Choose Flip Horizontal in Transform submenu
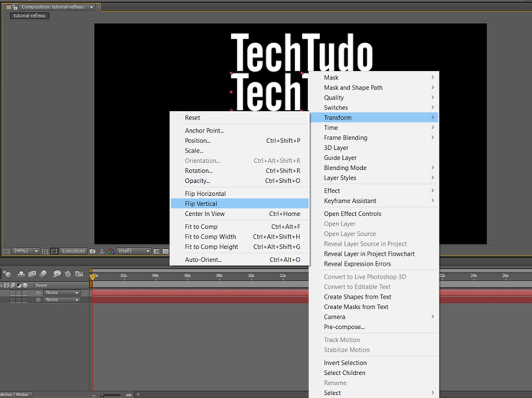 tap(240, 194)
